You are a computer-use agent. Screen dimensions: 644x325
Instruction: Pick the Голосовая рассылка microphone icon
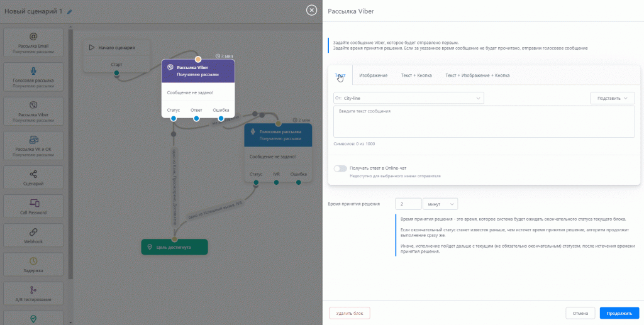(33, 71)
